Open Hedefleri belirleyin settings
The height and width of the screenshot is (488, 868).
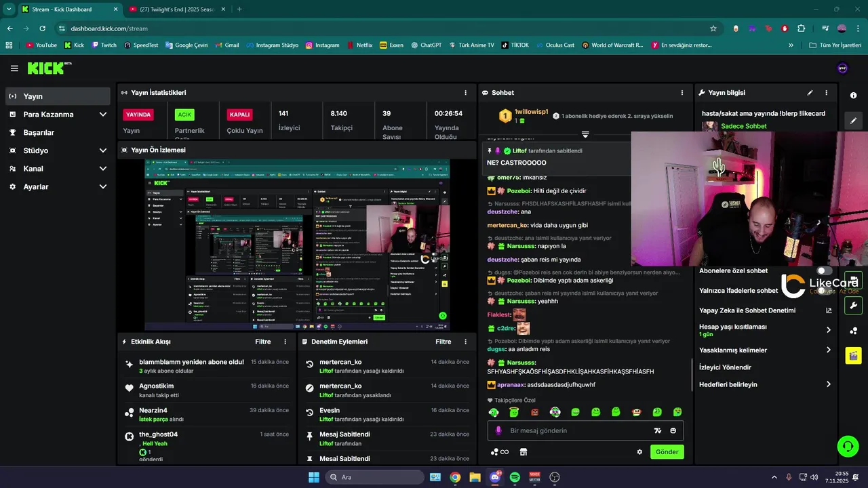click(765, 384)
